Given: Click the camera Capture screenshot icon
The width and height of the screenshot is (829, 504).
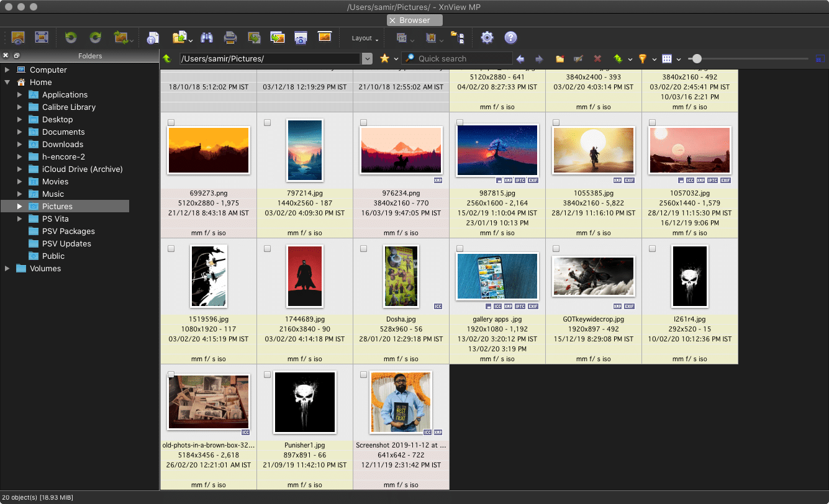Looking at the screenshot, I should tap(301, 38).
